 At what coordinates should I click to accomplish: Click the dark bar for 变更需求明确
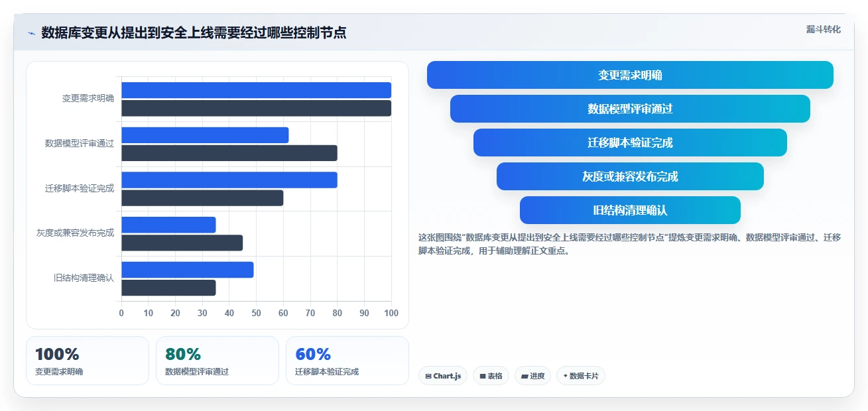pyautogui.click(x=256, y=108)
